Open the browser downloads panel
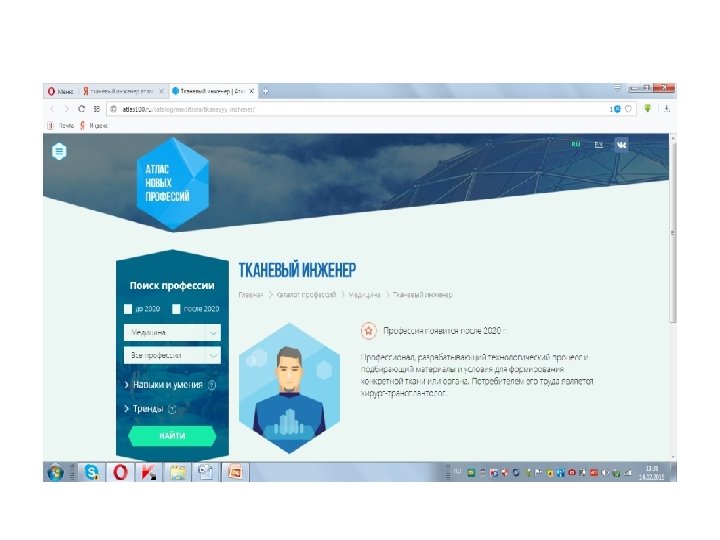 pos(667,109)
